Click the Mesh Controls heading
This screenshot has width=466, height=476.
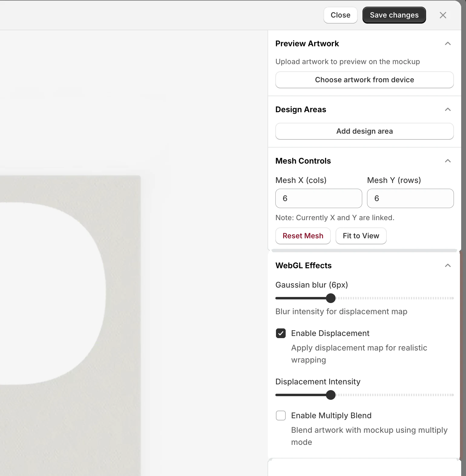303,161
